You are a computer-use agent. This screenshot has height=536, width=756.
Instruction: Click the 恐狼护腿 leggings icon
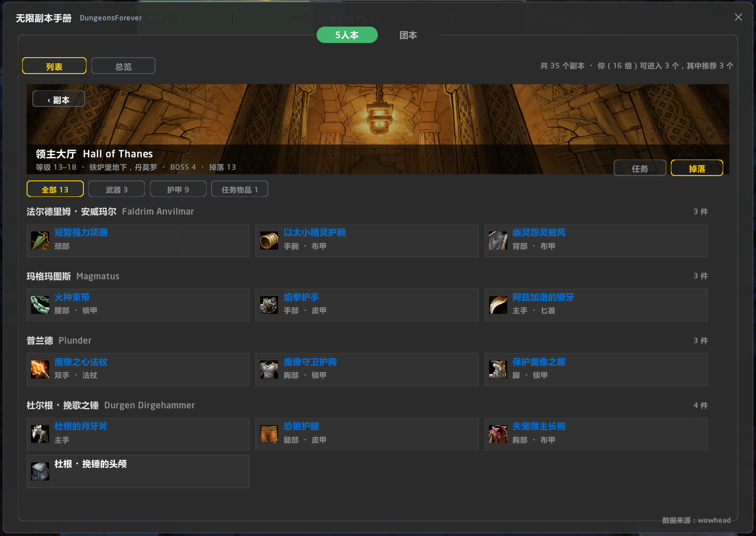coord(269,434)
